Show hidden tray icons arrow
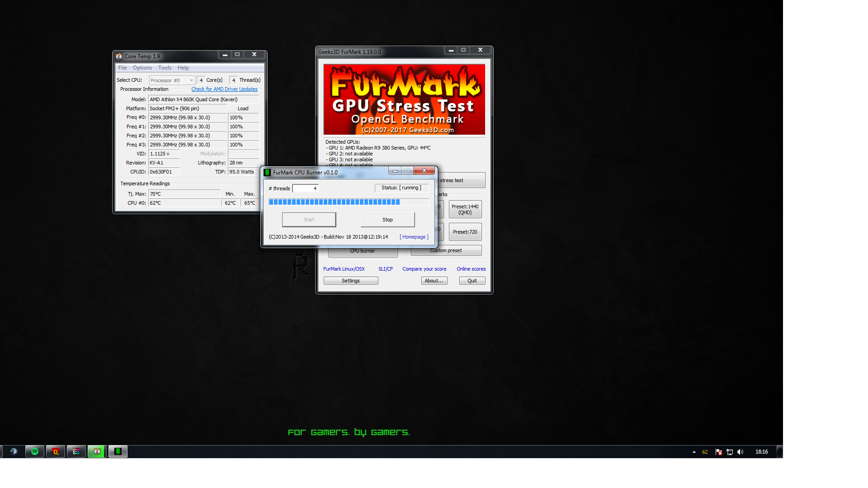 (x=694, y=452)
